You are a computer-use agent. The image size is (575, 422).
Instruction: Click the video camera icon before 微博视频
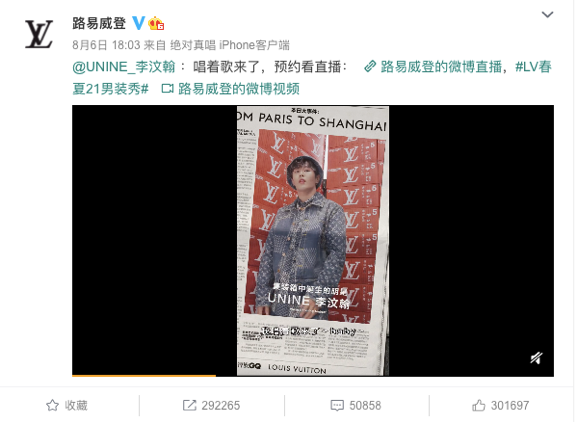click(x=168, y=89)
